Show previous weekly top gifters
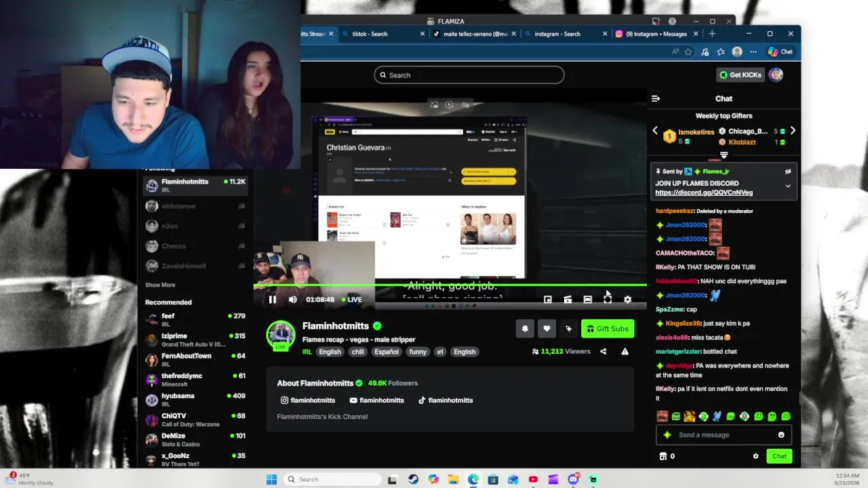Screen dimensions: 868x488 [655, 131]
